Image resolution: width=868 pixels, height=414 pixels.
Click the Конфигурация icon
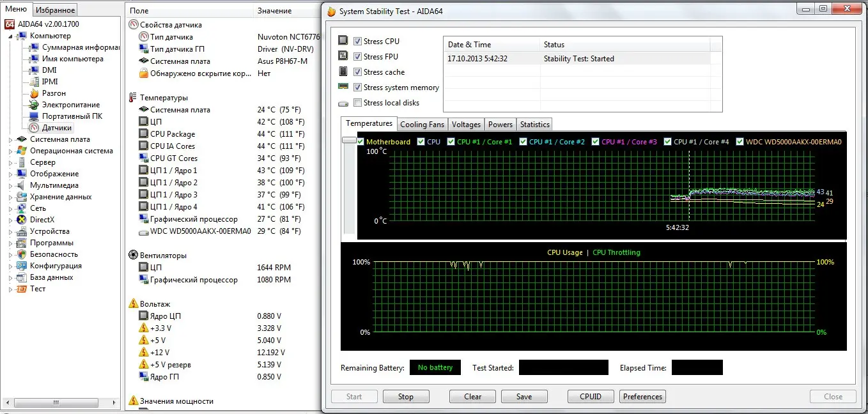pyautogui.click(x=22, y=266)
